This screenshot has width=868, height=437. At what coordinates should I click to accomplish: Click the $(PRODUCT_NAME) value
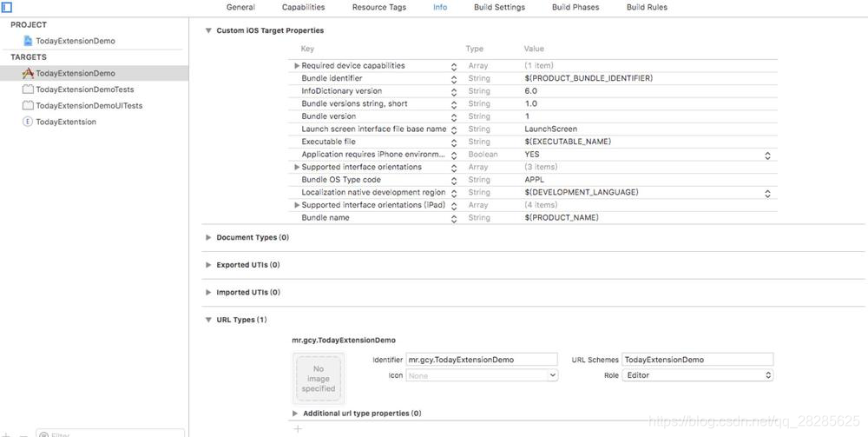[x=562, y=218]
